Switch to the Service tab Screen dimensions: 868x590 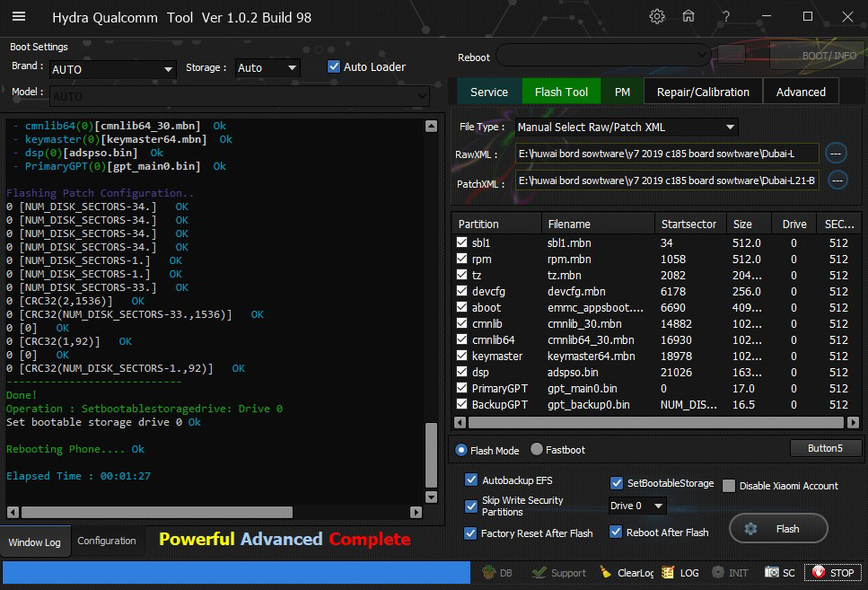[489, 92]
